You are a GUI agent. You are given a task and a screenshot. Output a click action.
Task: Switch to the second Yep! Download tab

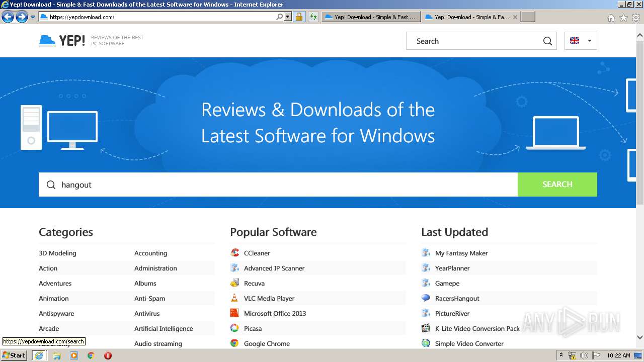pos(467,17)
